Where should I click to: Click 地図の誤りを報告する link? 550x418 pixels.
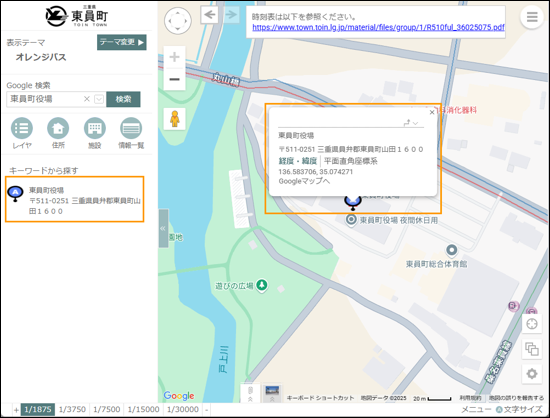516,398
